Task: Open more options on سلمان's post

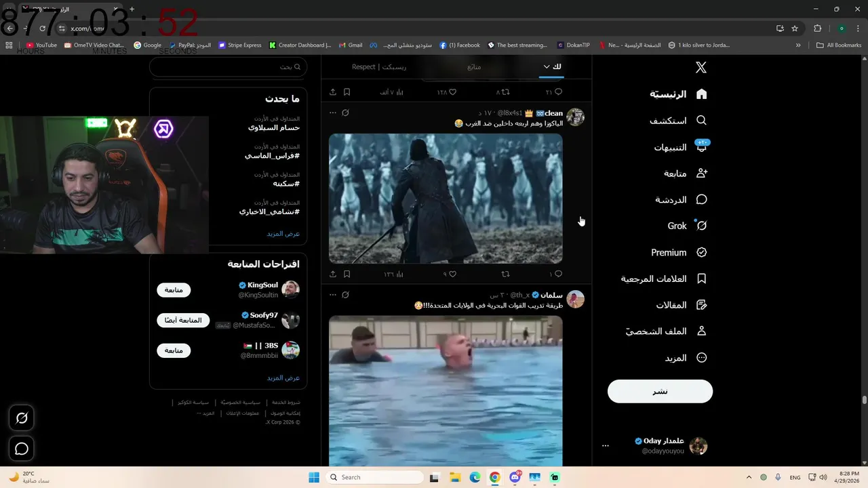Action: 332,295
